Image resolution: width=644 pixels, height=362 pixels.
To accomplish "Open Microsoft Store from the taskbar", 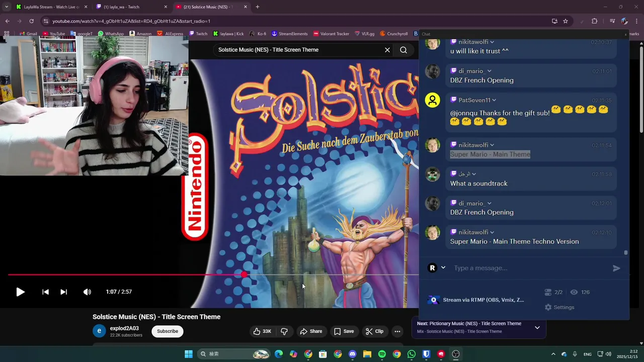I will point(323,354).
